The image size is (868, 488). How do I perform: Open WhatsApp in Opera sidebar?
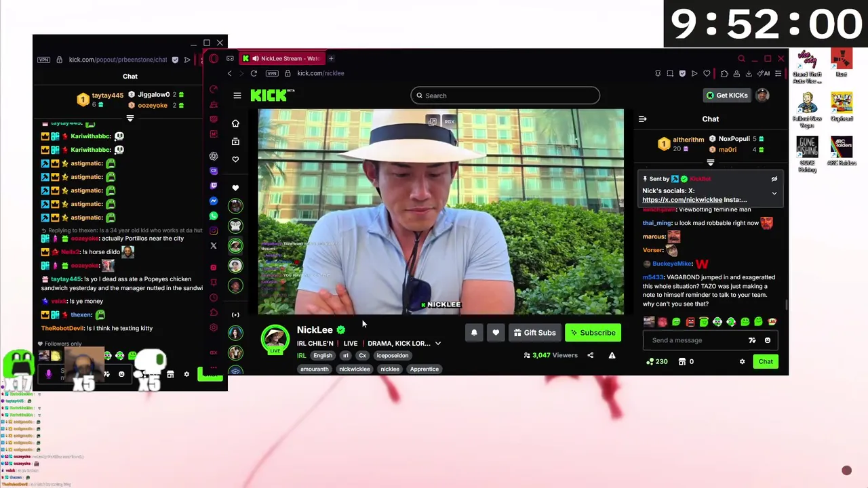214,216
